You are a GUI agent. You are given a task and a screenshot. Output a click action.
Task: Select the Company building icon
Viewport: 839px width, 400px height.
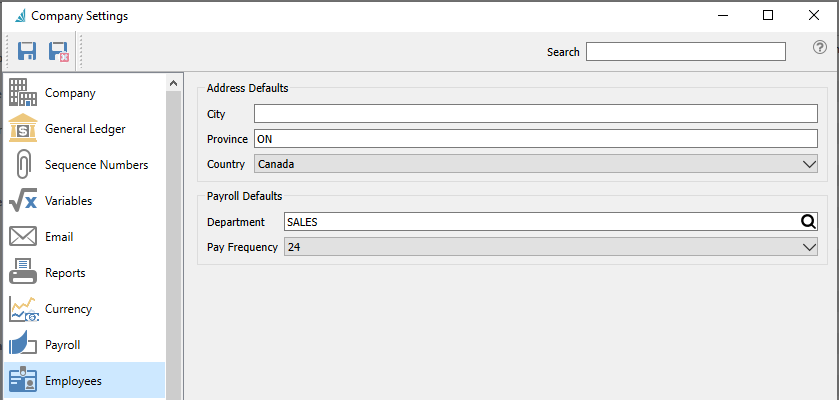(x=23, y=92)
